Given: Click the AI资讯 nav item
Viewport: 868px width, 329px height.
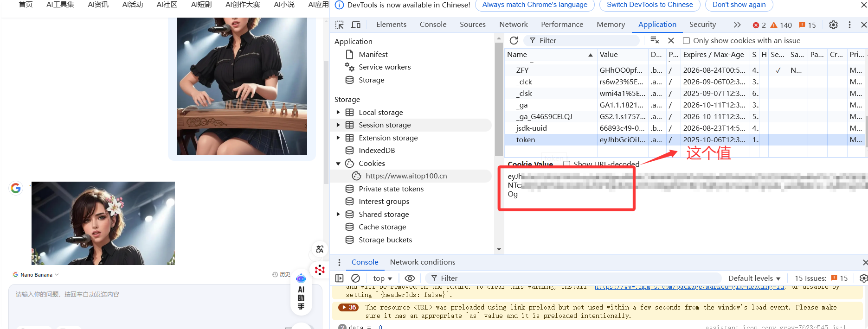Looking at the screenshot, I should 98,5.
